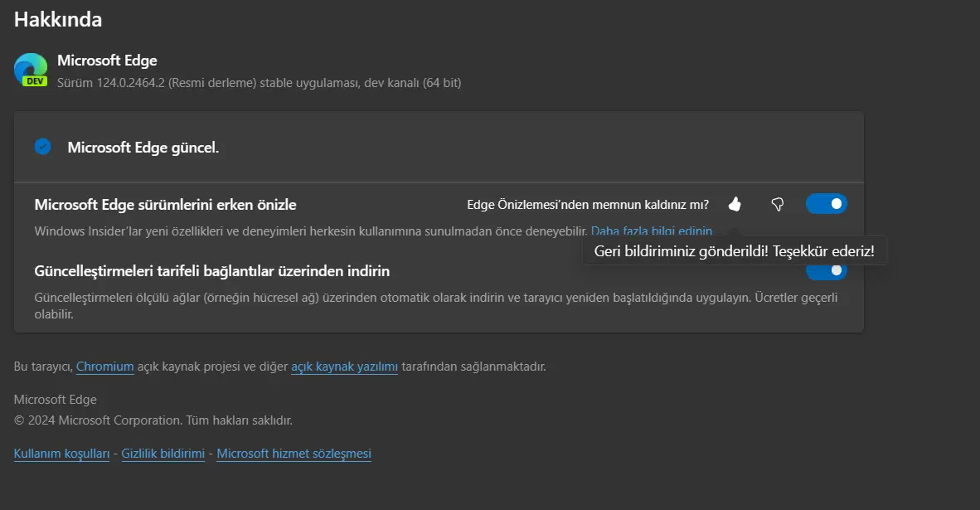This screenshot has width=980, height=510.
Task: Click the Microsoft Edge product name title
Action: pyautogui.click(x=107, y=61)
